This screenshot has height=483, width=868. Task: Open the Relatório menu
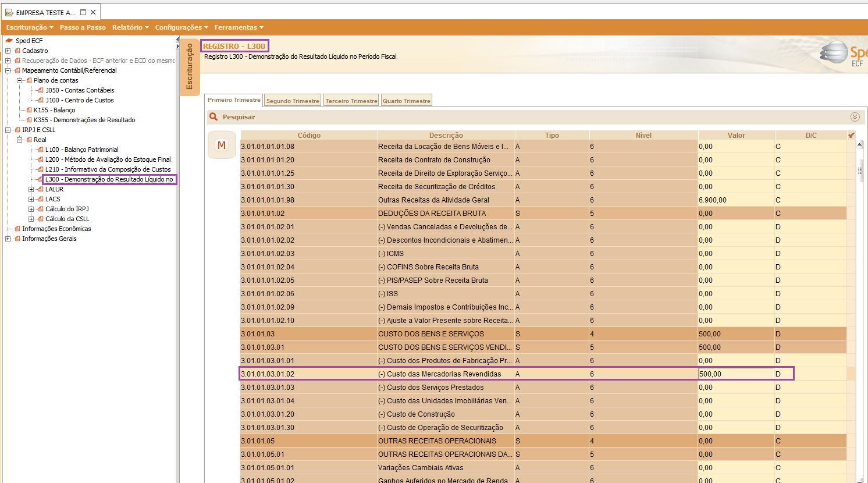click(x=130, y=27)
